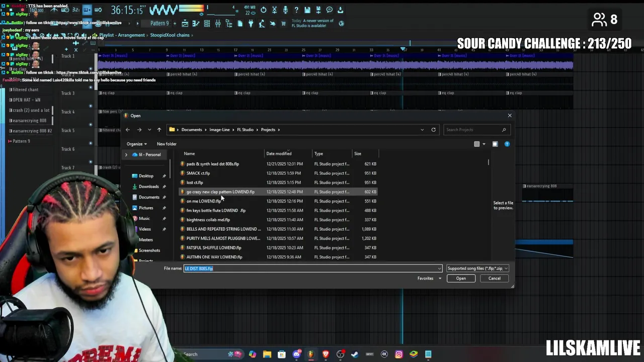Screen dimensions: 644x362
Task: Click FL Studio help question mark icon
Action: (x=296, y=10)
